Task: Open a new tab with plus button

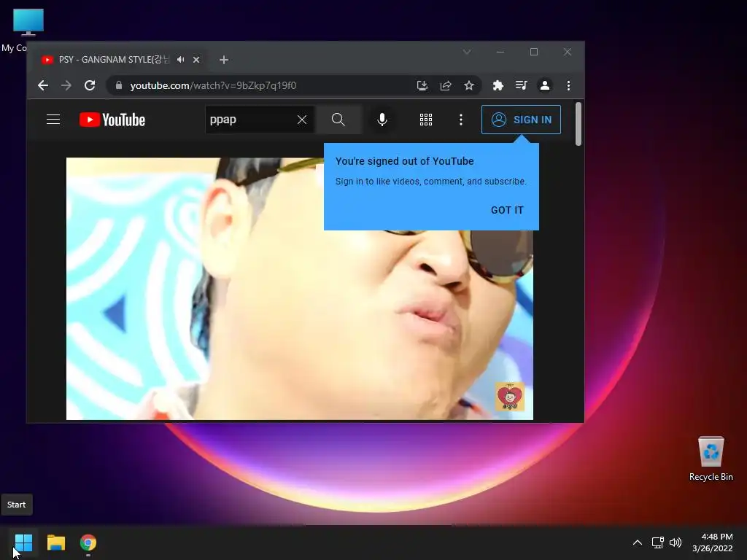Action: coord(224,60)
